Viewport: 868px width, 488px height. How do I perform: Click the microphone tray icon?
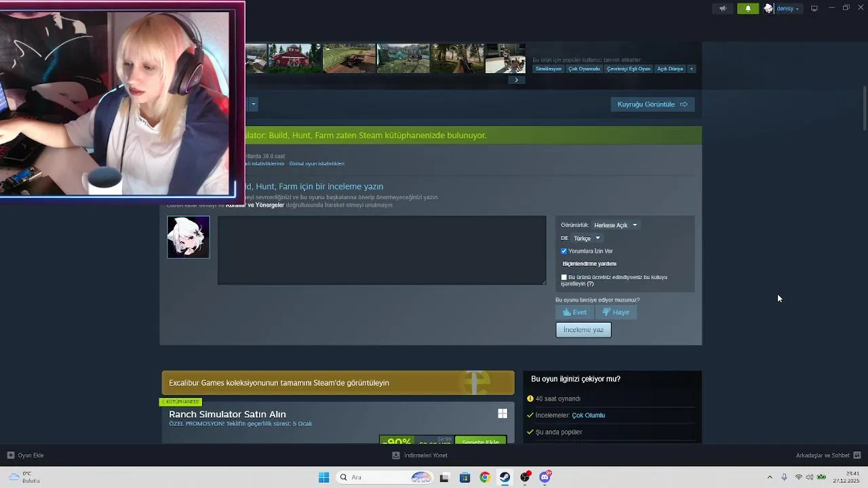[784, 477]
